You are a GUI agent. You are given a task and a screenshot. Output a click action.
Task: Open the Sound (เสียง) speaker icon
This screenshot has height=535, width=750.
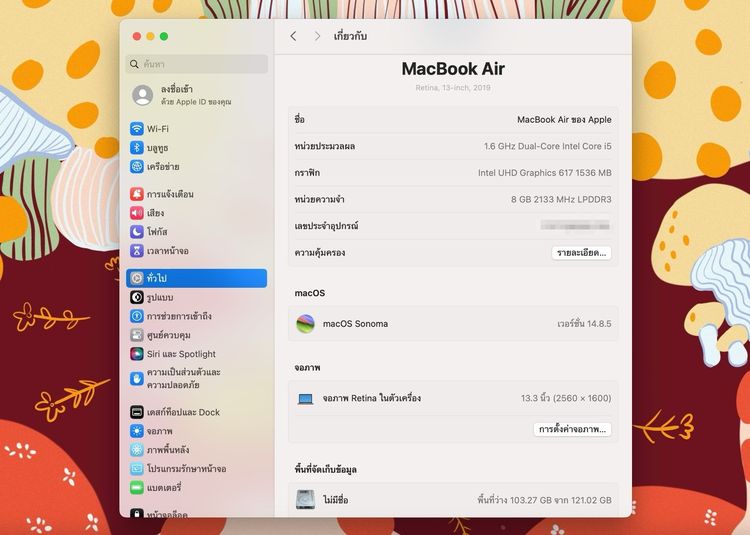tap(137, 213)
